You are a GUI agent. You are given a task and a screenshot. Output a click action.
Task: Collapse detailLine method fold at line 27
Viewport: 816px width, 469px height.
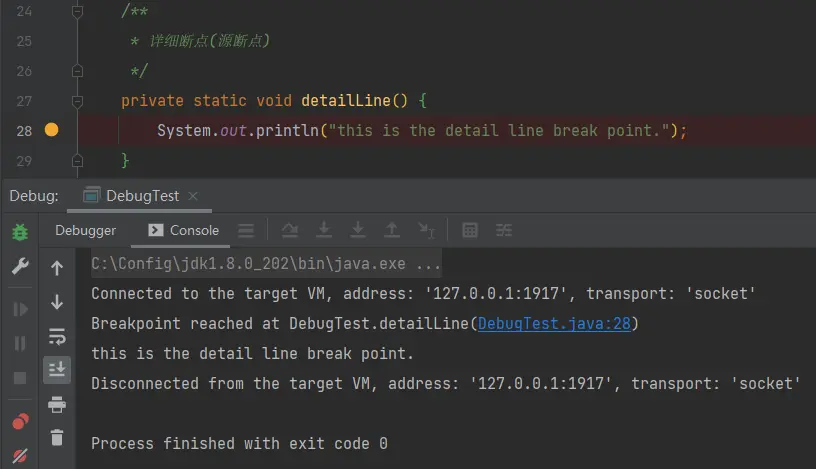[x=77, y=101]
